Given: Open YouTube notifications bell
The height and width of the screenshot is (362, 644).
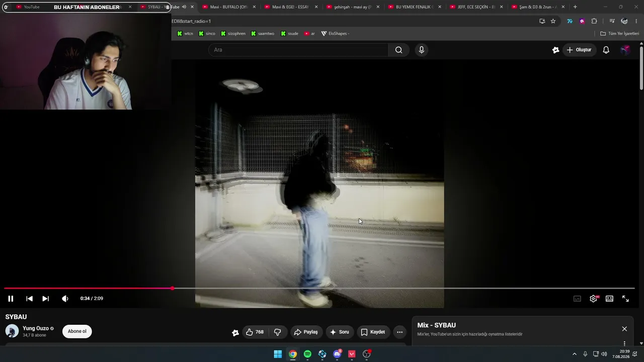Looking at the screenshot, I should 606,50.
